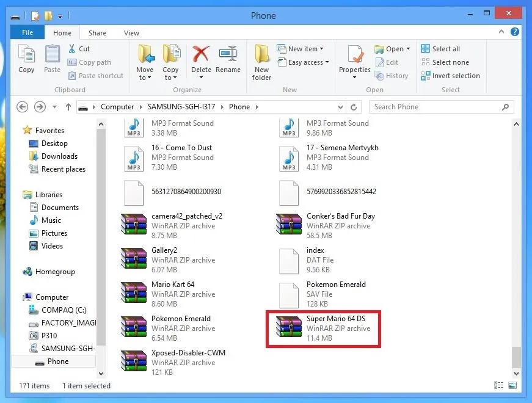Screen dimensions: 532x403
Task: Open the recent locations dropdown arrow
Action: 54,107
